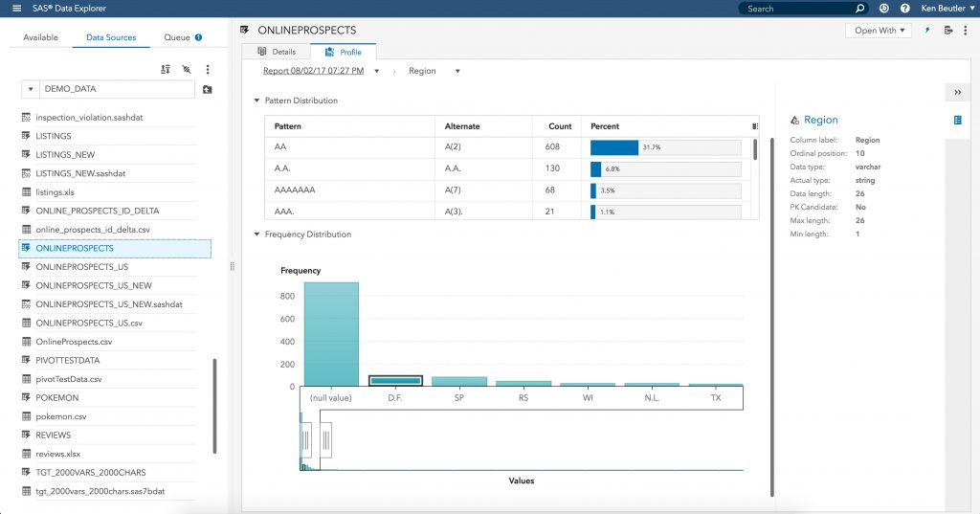Collapse the right properties panel

(x=957, y=92)
